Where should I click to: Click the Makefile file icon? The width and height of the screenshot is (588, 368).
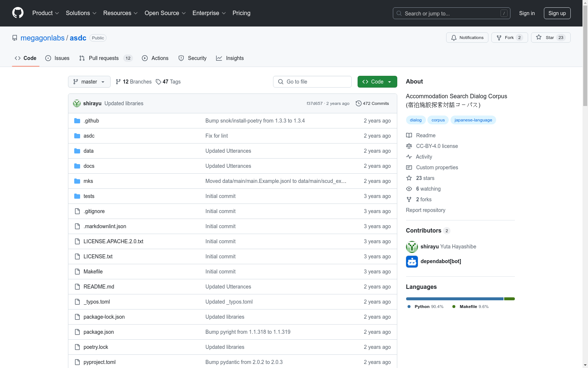coord(77,272)
